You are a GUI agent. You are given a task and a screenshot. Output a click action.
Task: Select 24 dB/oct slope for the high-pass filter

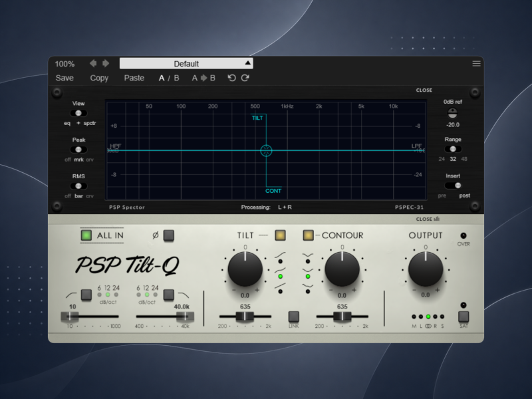coord(116,295)
